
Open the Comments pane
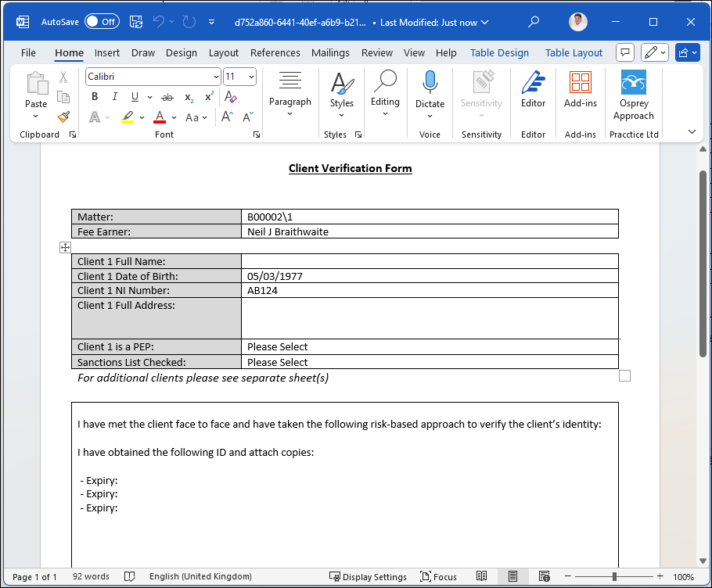tap(625, 52)
